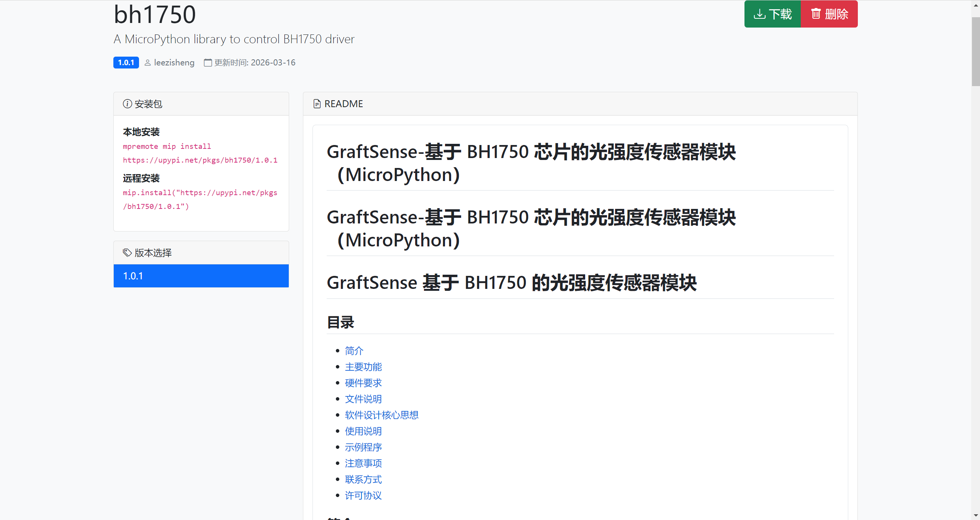This screenshot has width=980, height=520.
Task: Open the 主要功能 link
Action: pyautogui.click(x=363, y=367)
